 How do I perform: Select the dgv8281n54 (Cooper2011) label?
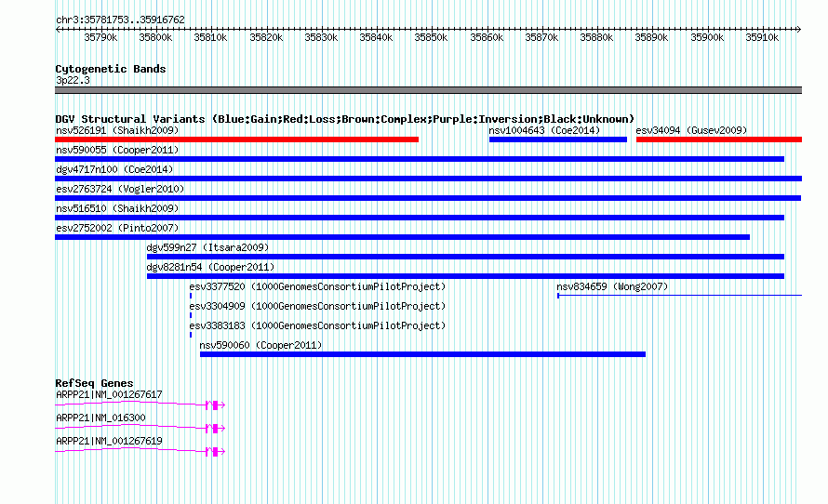[210, 267]
